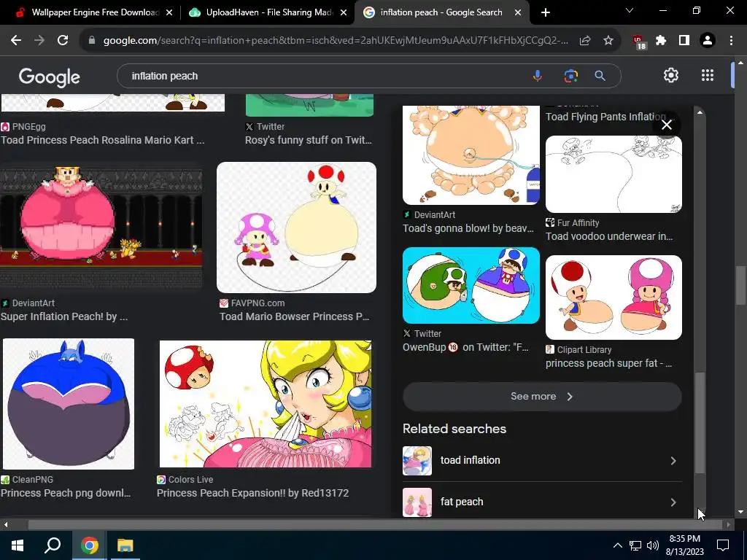Select the blonde princess Colors Live thumbnail
747x560 pixels.
(266, 404)
